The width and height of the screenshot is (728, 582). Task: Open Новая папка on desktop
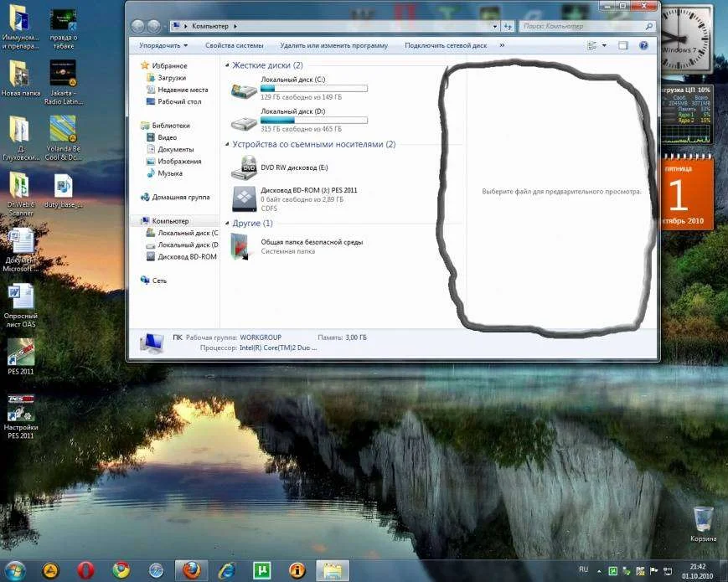(20, 79)
